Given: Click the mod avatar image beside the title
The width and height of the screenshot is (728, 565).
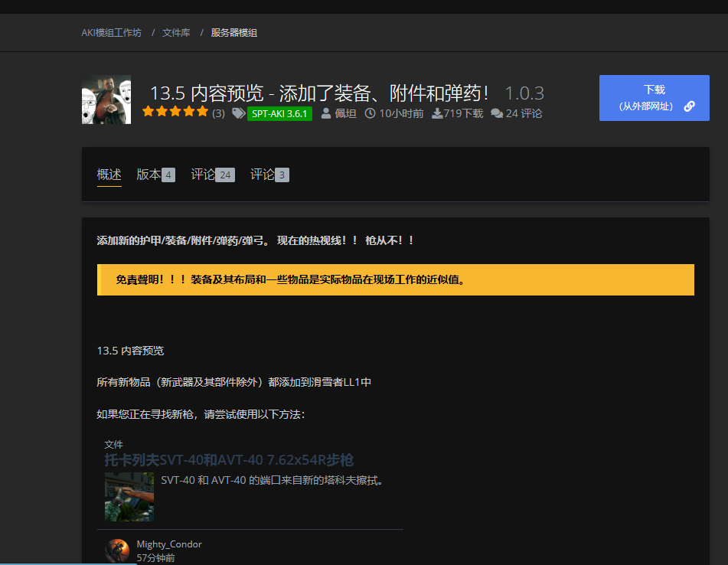Looking at the screenshot, I should 106,100.
